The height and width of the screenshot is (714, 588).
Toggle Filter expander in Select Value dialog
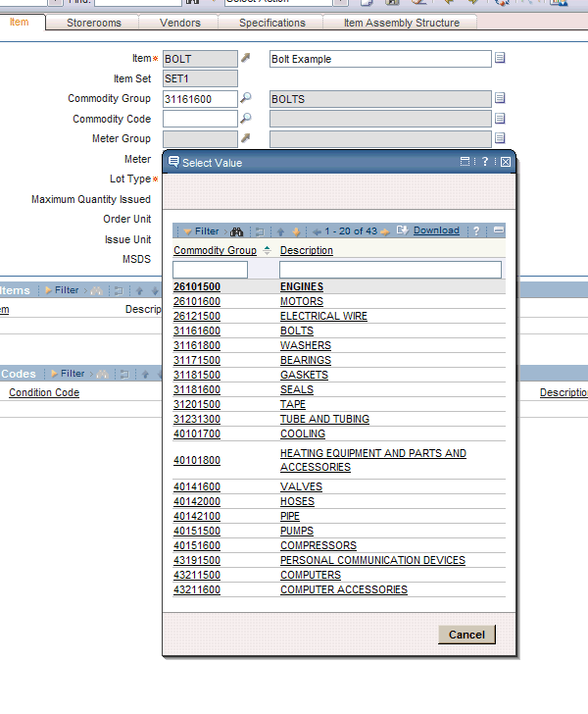click(x=201, y=231)
